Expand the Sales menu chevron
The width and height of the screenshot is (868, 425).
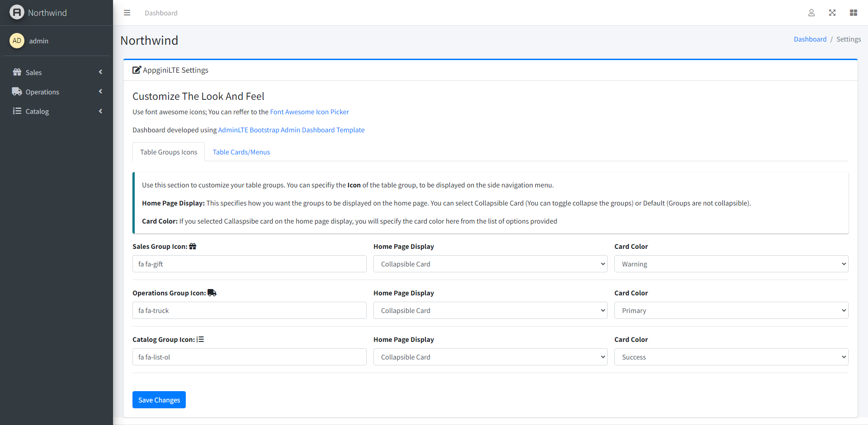pyautogui.click(x=100, y=72)
